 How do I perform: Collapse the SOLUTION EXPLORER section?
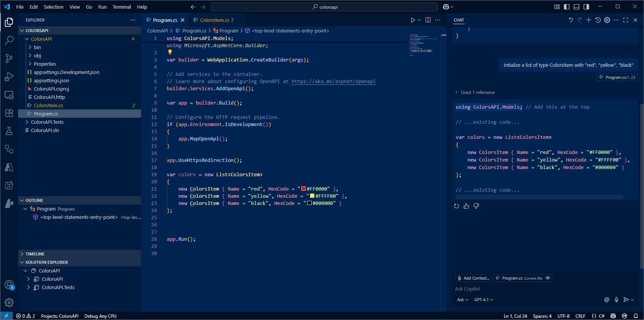(80, 262)
